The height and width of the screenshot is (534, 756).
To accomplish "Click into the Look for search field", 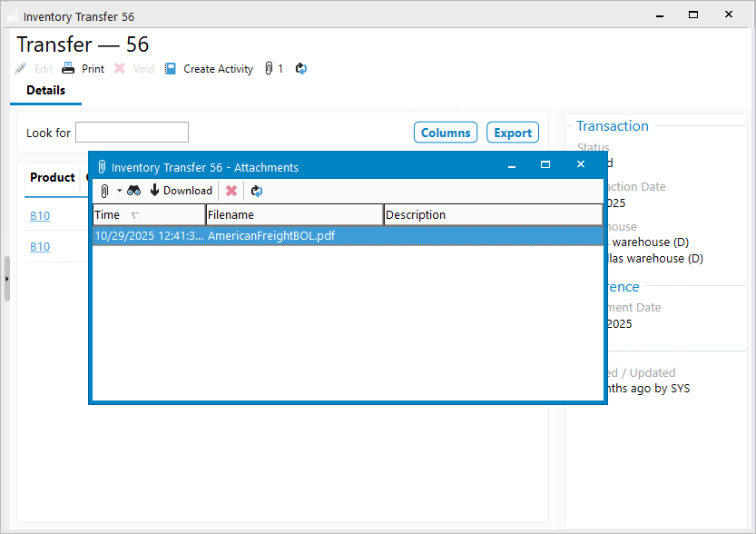I will pos(132,133).
